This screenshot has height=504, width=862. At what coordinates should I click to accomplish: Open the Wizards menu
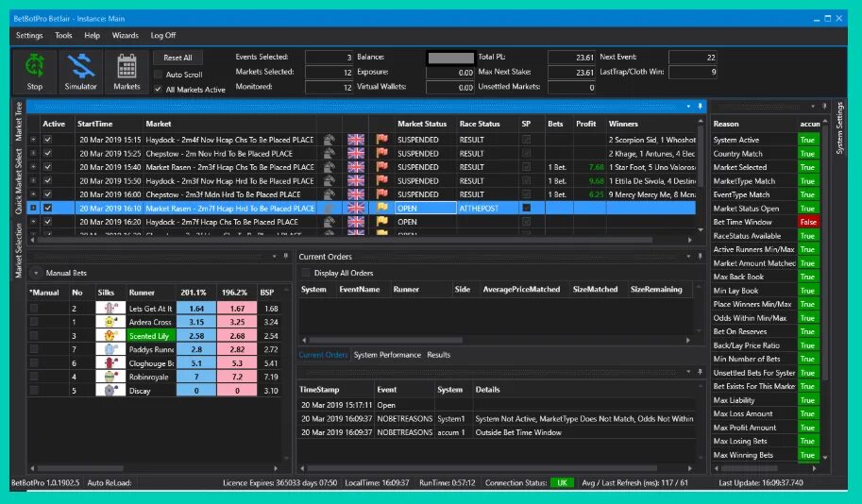tap(126, 35)
